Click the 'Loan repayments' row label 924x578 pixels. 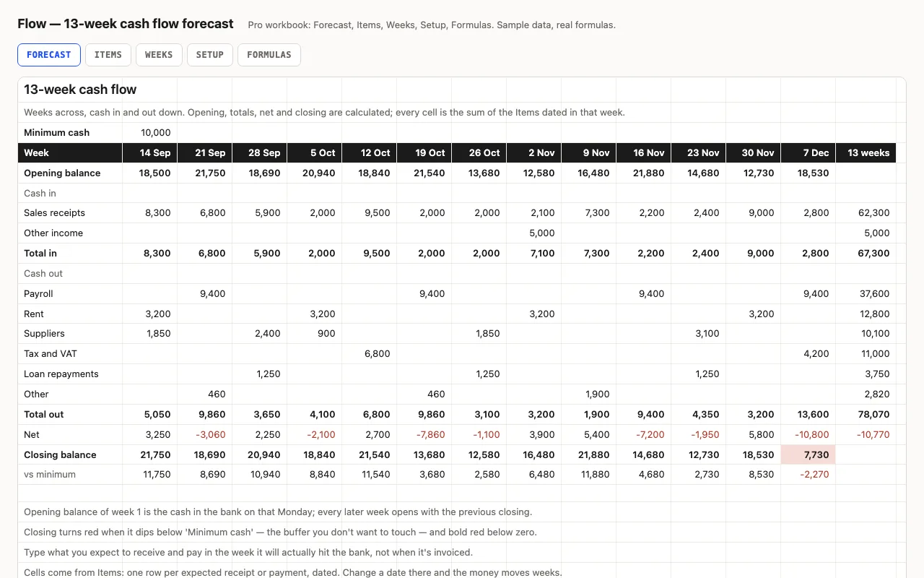coord(70,374)
